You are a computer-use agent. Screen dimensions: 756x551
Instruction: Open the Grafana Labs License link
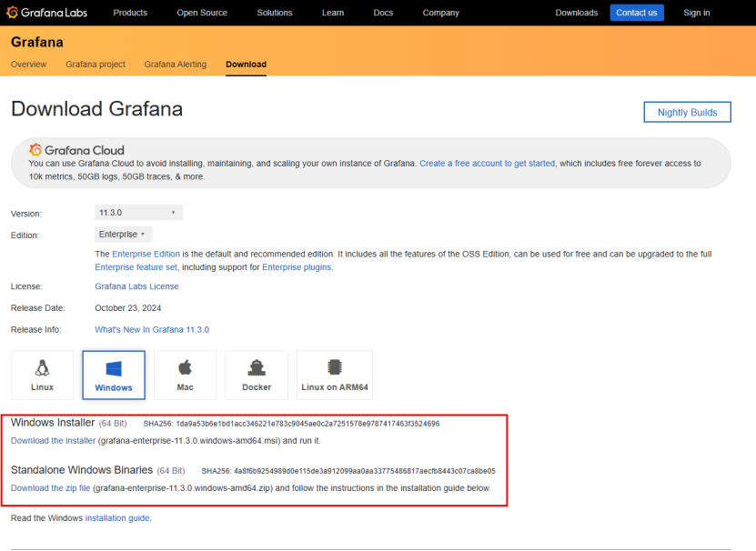(x=136, y=286)
